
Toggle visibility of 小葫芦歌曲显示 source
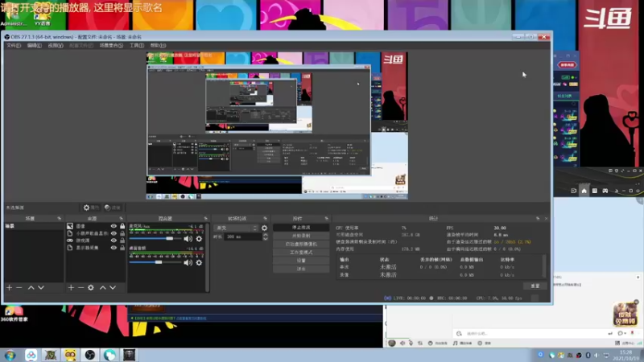click(x=114, y=233)
